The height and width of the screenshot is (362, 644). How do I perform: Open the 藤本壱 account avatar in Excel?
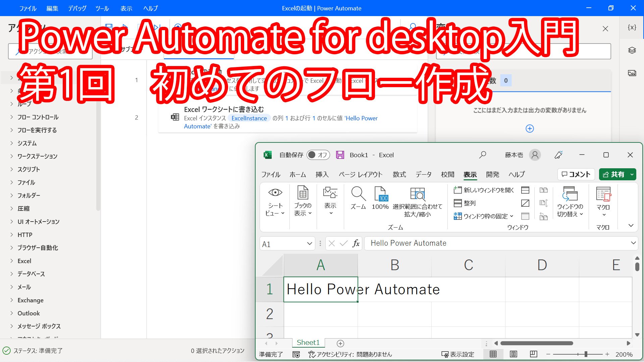point(535,155)
